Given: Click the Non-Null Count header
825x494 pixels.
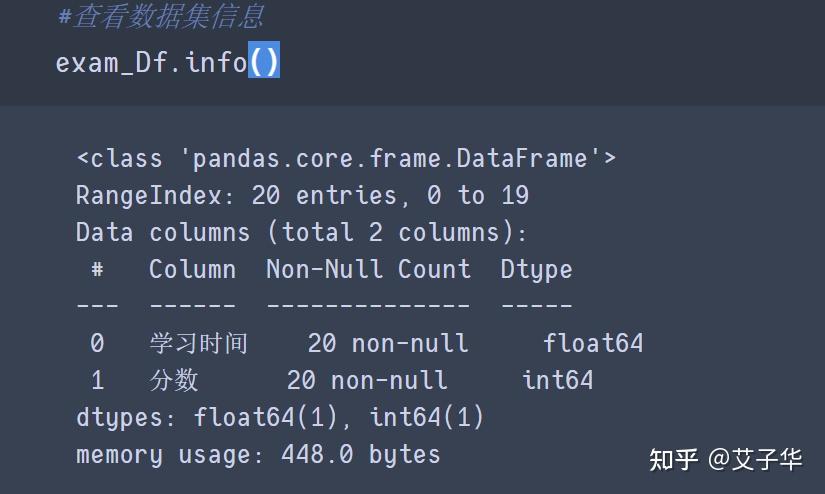Looking at the screenshot, I should pyautogui.click(x=368, y=269).
